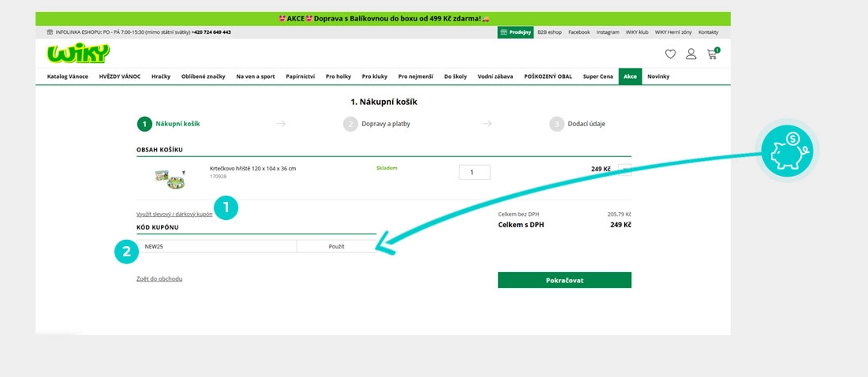Expand the 'Využít slevový / dárkový kupón' link
Screen dimensions: 868x377
(174, 214)
